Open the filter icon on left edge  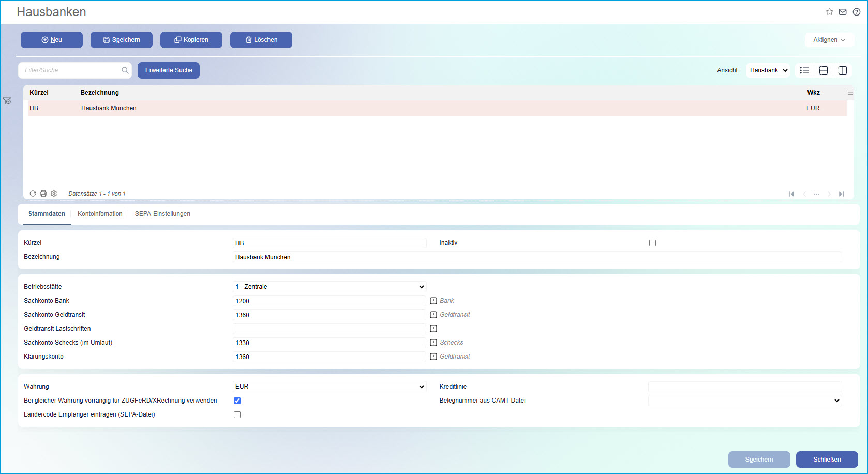[x=7, y=100]
